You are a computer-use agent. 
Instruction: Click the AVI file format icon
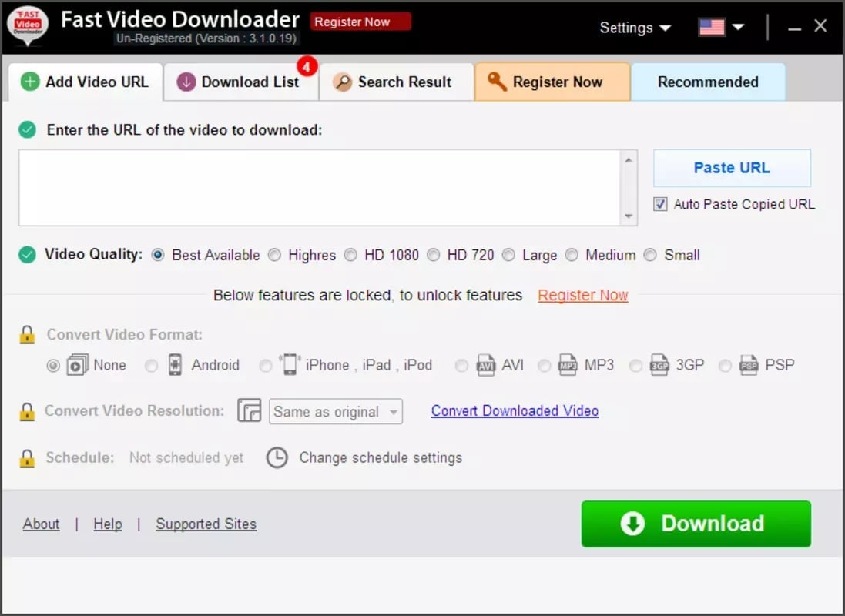(x=485, y=365)
